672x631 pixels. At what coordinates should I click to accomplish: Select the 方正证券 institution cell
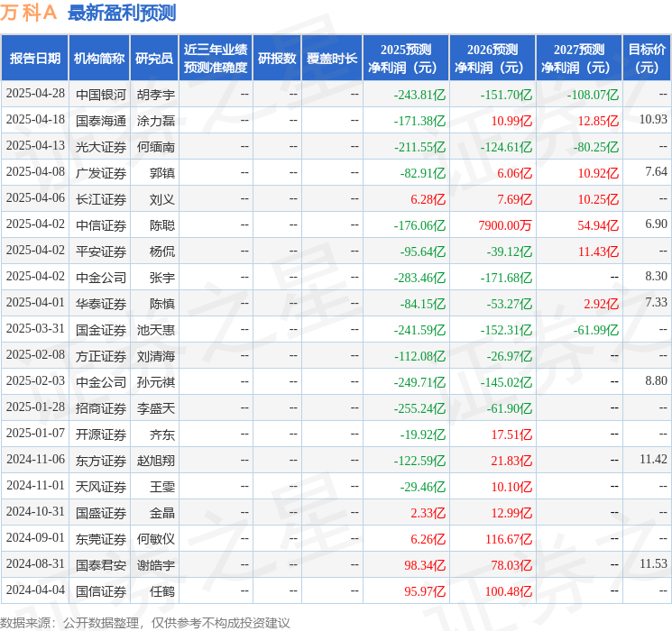(101, 355)
